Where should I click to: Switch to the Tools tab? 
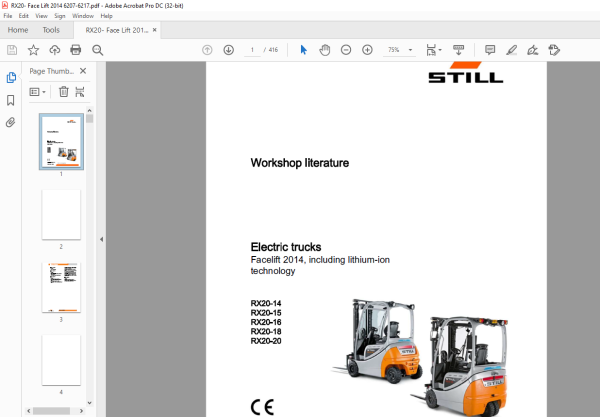pos(51,30)
